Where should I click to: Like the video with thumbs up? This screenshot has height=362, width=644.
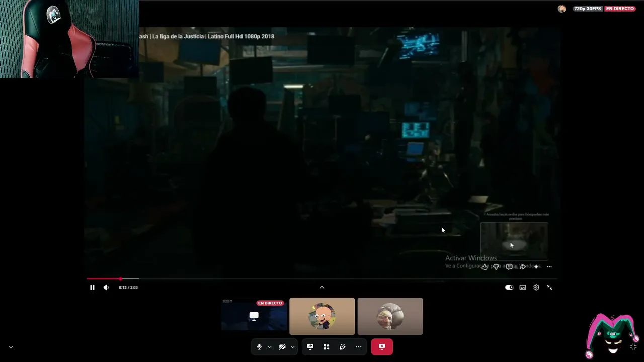coord(485,267)
